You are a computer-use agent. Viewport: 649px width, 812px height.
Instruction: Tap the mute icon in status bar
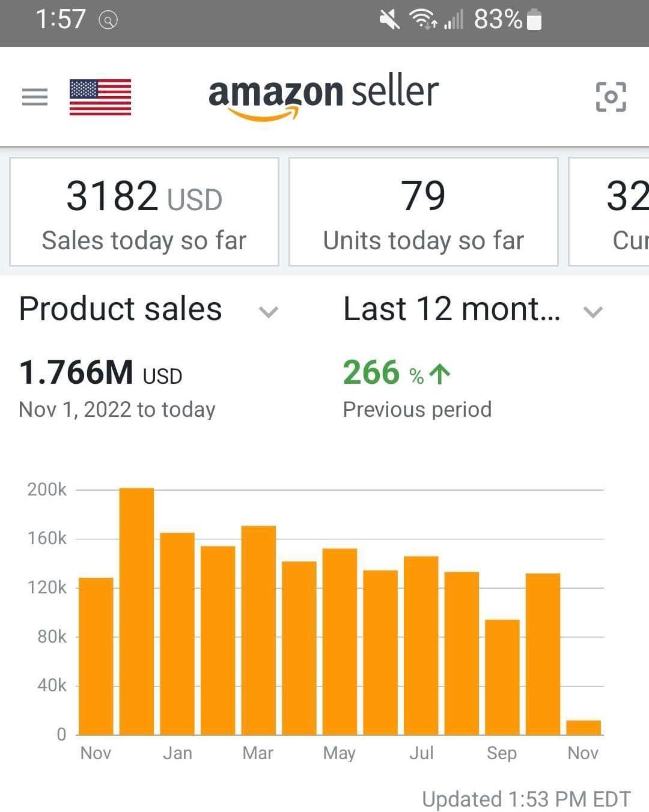[389, 20]
